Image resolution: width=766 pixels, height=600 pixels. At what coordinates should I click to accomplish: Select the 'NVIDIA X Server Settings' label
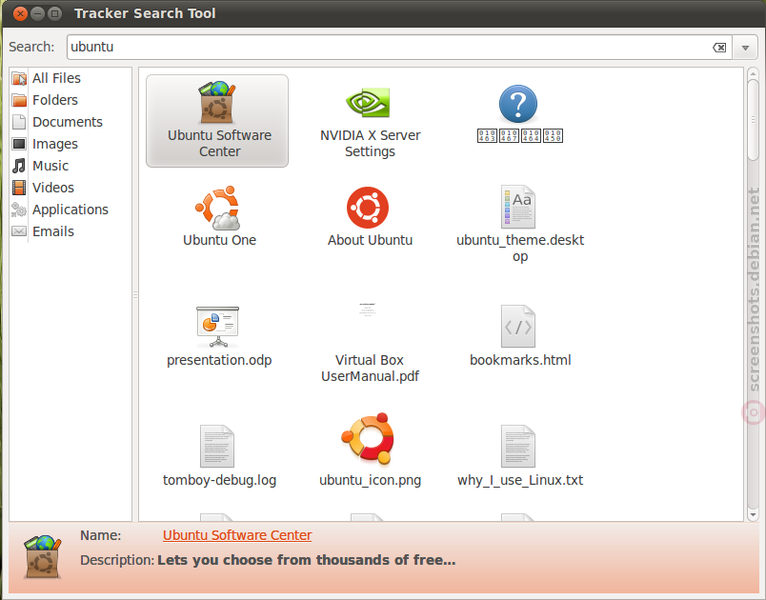(370, 143)
